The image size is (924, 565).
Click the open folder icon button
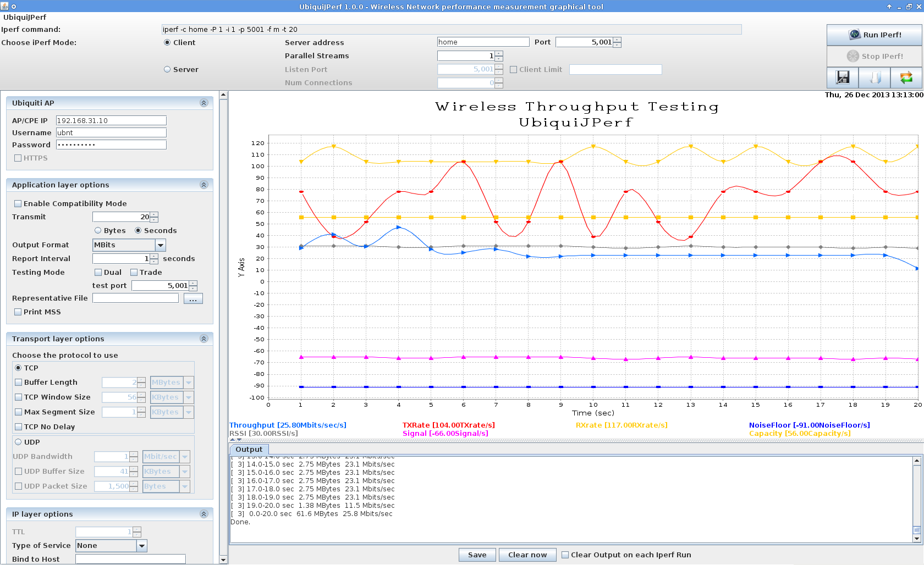[875, 77]
